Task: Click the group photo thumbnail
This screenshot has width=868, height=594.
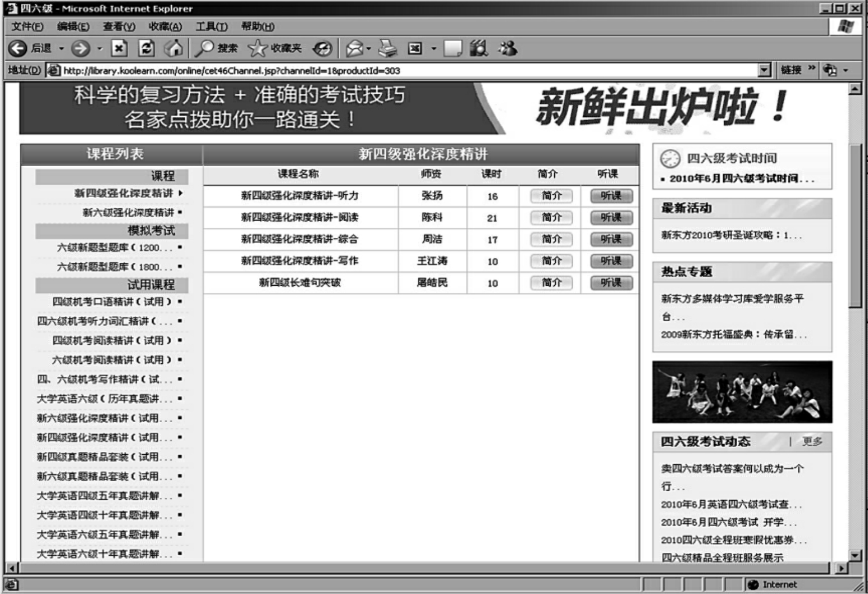Action: click(x=742, y=392)
